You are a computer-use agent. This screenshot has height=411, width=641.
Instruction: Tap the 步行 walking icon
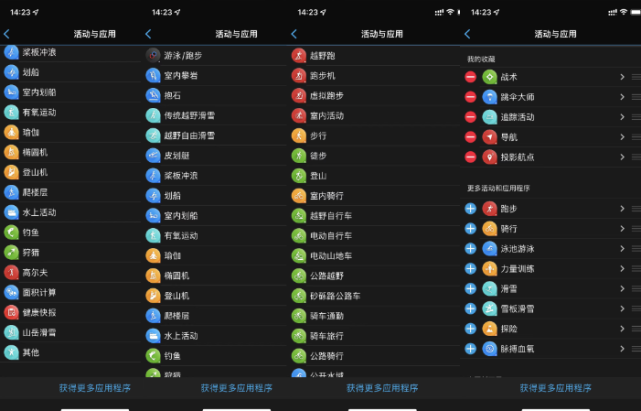[x=299, y=135]
